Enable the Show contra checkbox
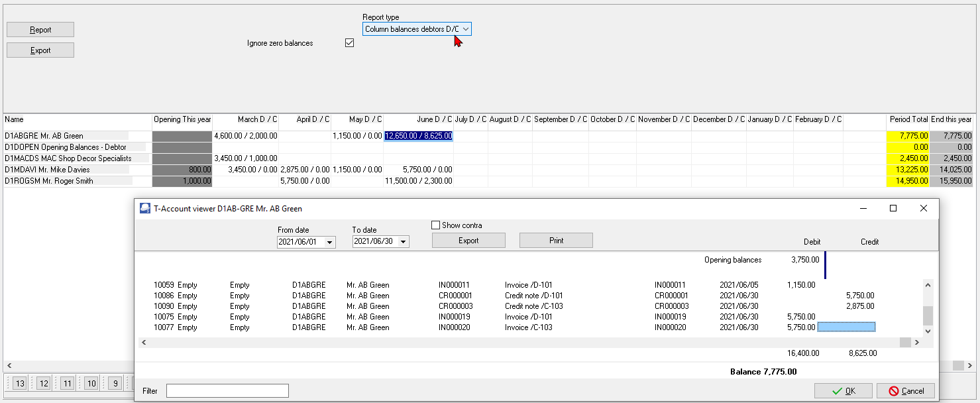The image size is (980, 403). [x=436, y=225]
